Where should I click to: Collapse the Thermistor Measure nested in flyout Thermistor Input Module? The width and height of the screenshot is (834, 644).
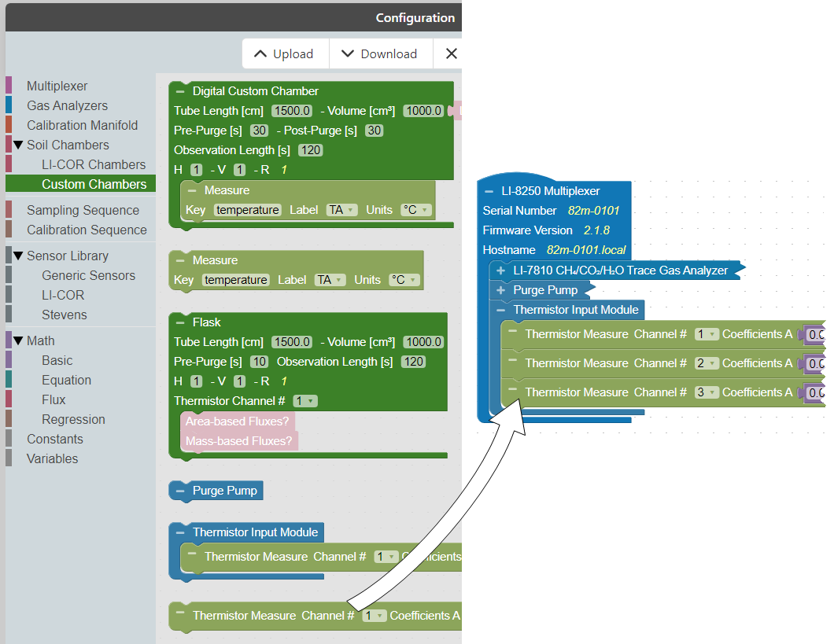point(192,554)
